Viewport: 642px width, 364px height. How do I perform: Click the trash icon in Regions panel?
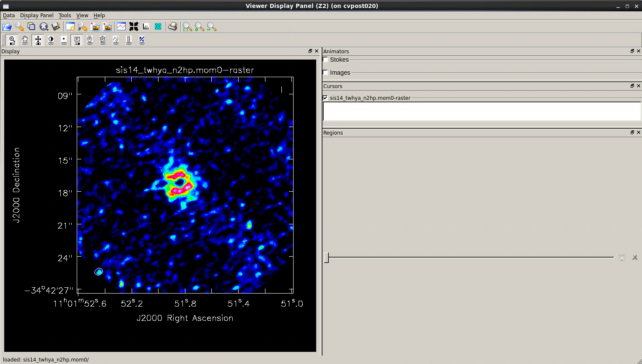[x=622, y=257]
